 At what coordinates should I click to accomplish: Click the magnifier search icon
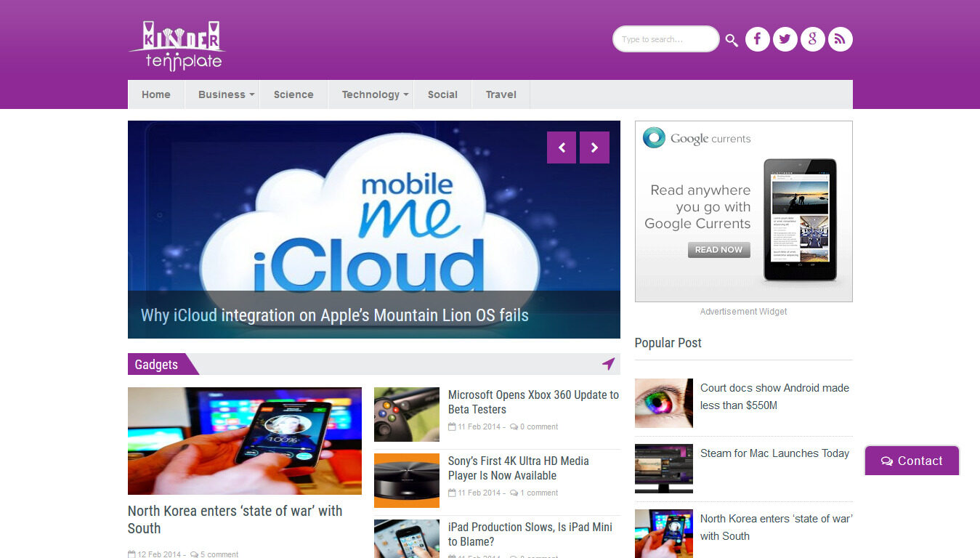click(x=732, y=40)
